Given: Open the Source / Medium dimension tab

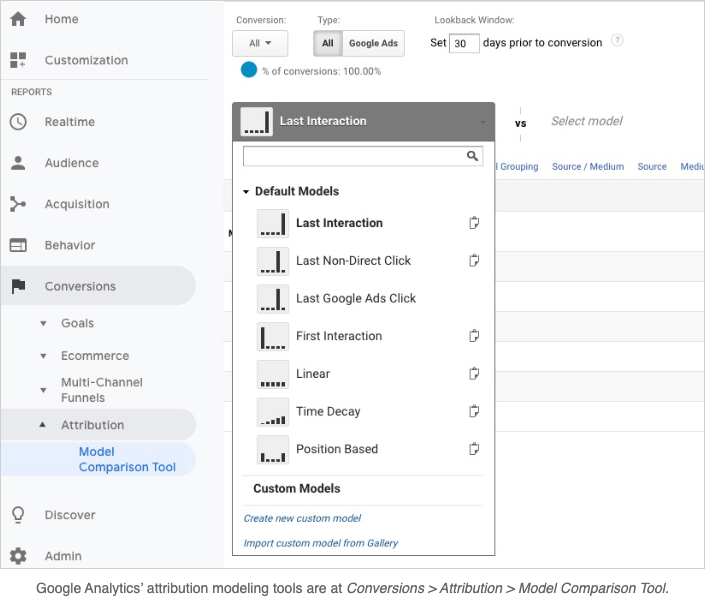Looking at the screenshot, I should click(x=588, y=167).
